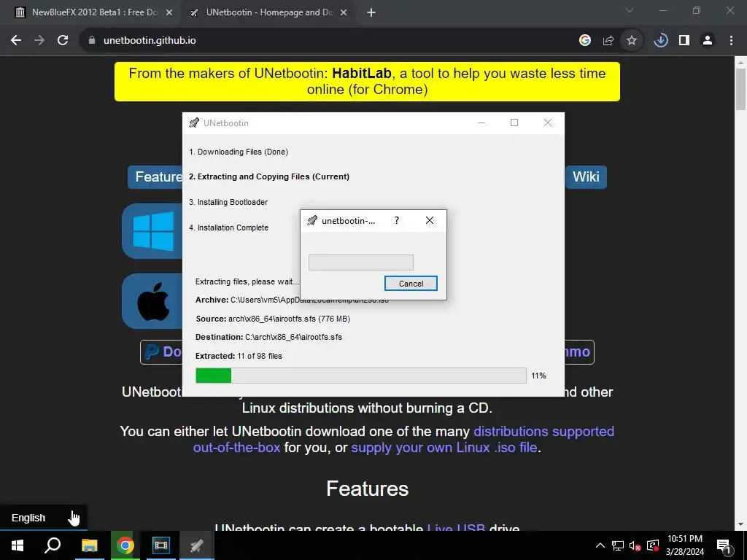Show hidden system tray icons
Screen dimensions: 747x560
pos(600,545)
